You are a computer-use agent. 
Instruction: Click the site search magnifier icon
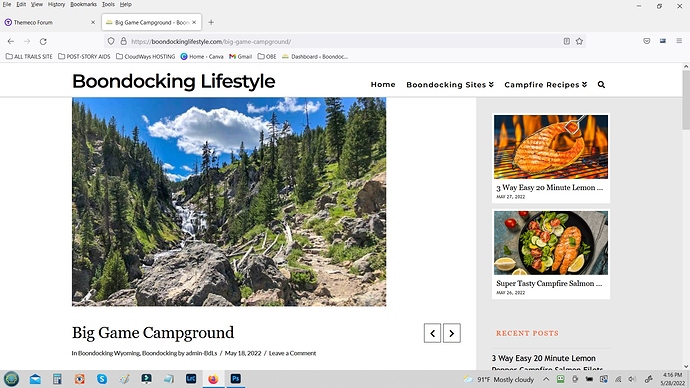(x=601, y=84)
